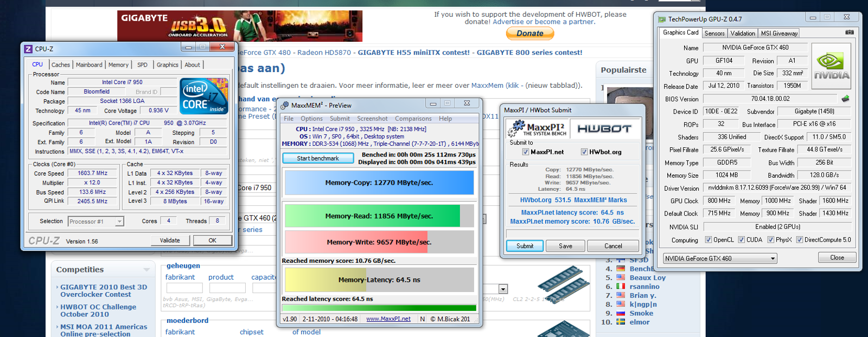This screenshot has height=337, width=868.
Task: Switch to the Caches tab in CPU-Z
Action: 61,65
